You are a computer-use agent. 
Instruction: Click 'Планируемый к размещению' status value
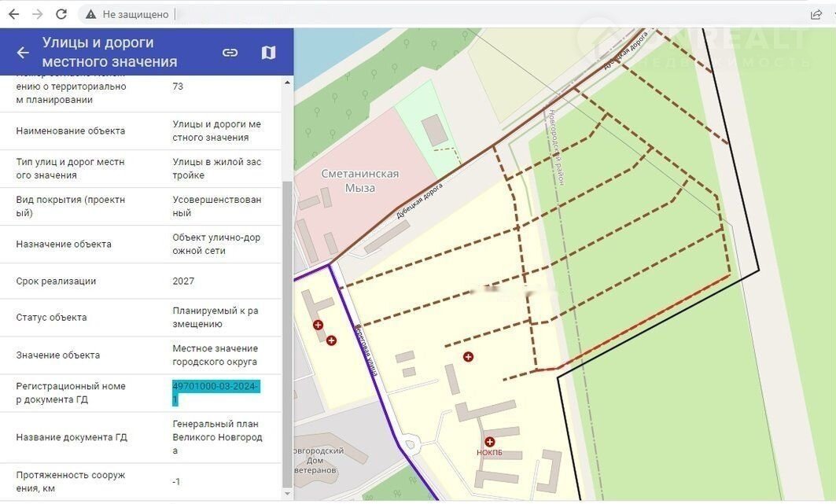coord(215,317)
